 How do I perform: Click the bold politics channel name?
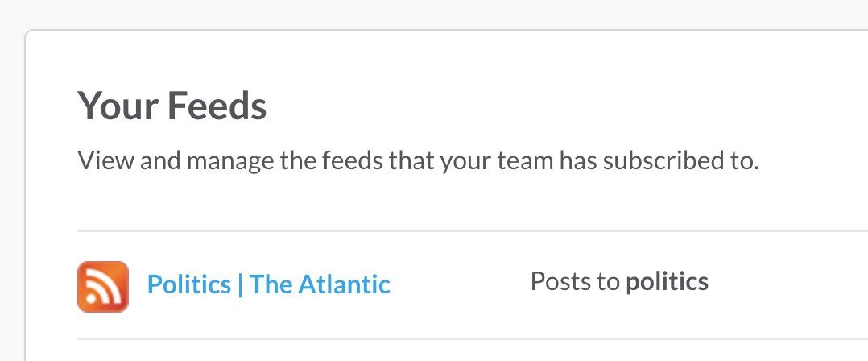click(667, 281)
